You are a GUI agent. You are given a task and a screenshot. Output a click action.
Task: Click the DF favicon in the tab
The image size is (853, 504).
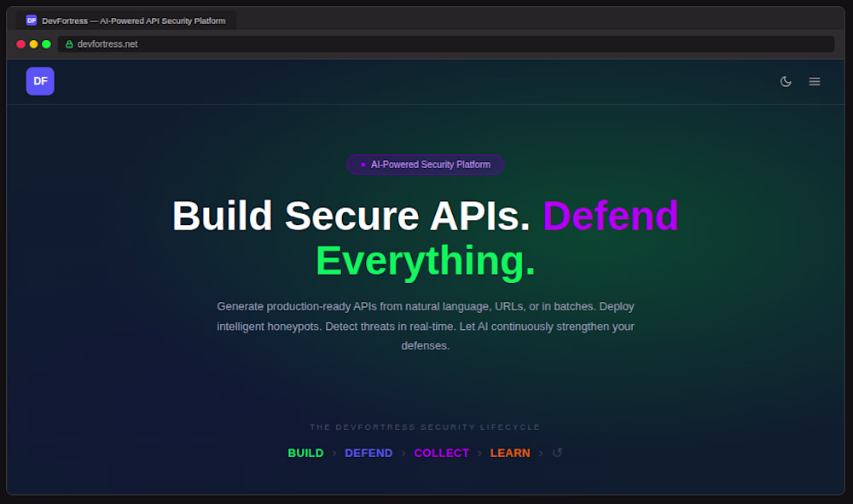tap(32, 20)
